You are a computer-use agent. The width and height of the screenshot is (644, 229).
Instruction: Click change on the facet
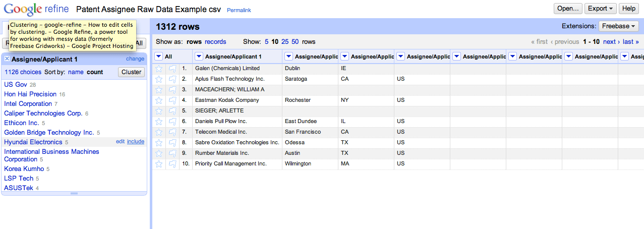[x=135, y=59]
